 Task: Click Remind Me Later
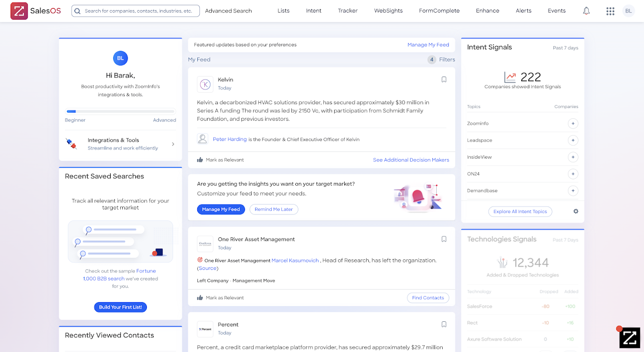pyautogui.click(x=274, y=209)
